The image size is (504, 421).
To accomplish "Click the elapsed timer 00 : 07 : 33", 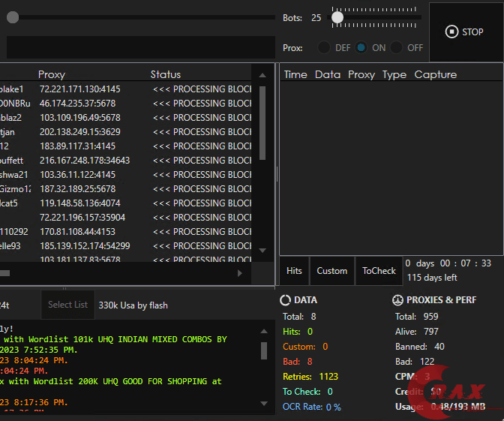I will pyautogui.click(x=466, y=263).
